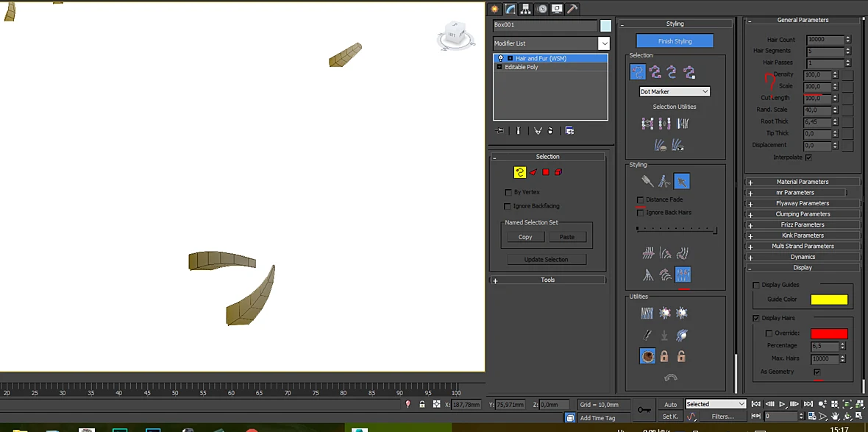Open the Dot Marker dropdown
Viewport: 868px width, 432px height.
675,91
